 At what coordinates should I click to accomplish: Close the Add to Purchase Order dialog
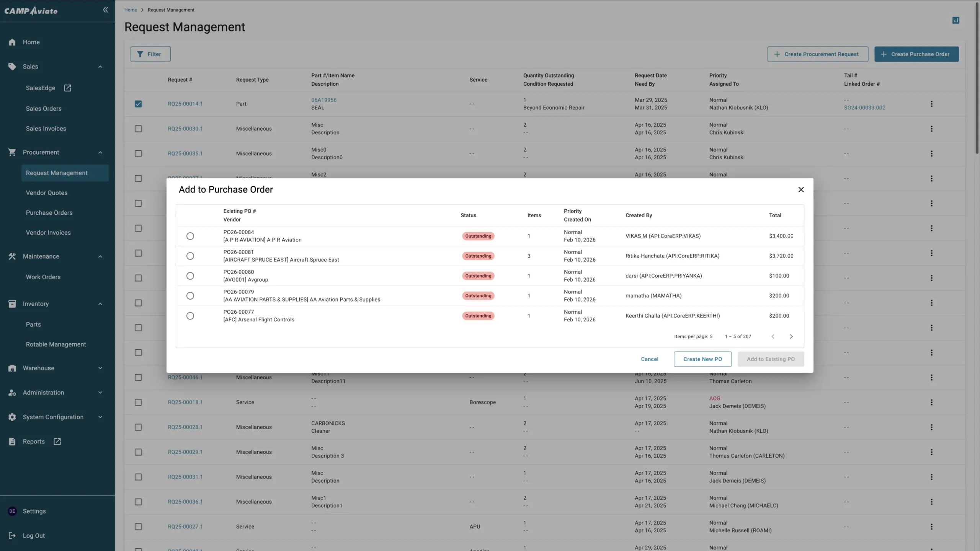800,189
